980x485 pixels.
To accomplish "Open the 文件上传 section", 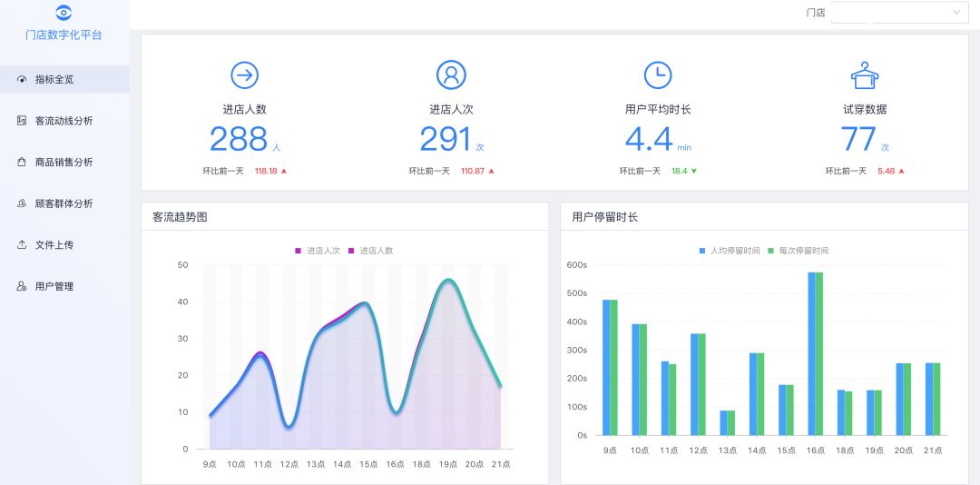I will click(64, 244).
